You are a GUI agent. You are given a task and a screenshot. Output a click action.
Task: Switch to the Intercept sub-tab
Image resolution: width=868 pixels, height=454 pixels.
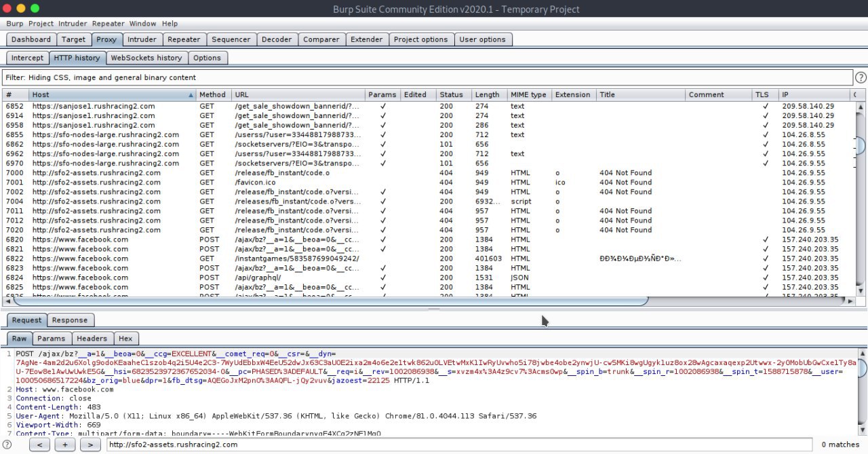coord(27,58)
